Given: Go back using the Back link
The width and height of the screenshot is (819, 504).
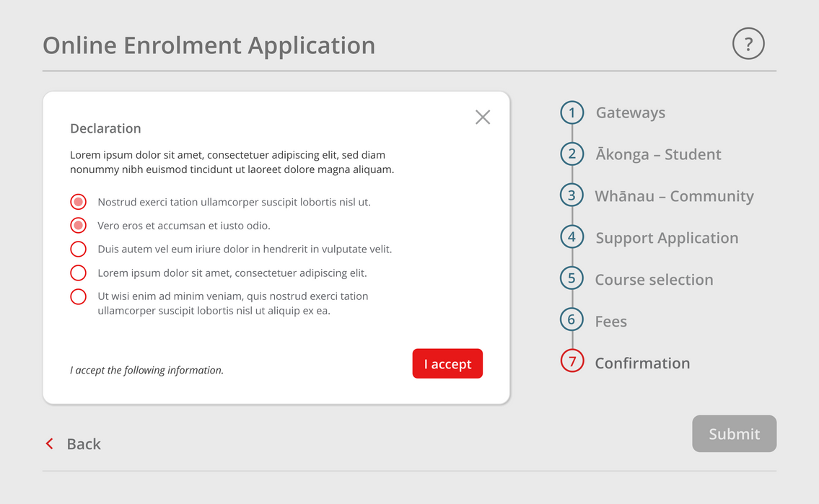Looking at the screenshot, I should [x=74, y=444].
